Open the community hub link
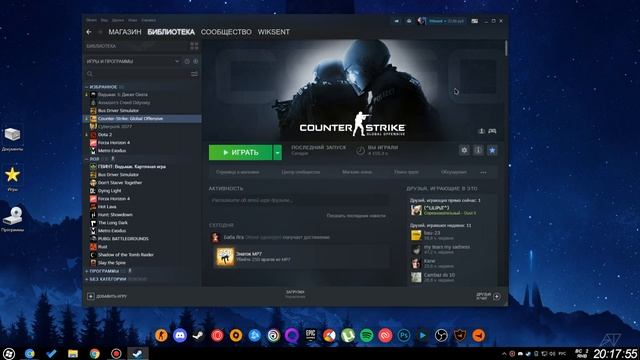Image resolution: width=640 pixels, height=360 pixels. pyautogui.click(x=300, y=172)
